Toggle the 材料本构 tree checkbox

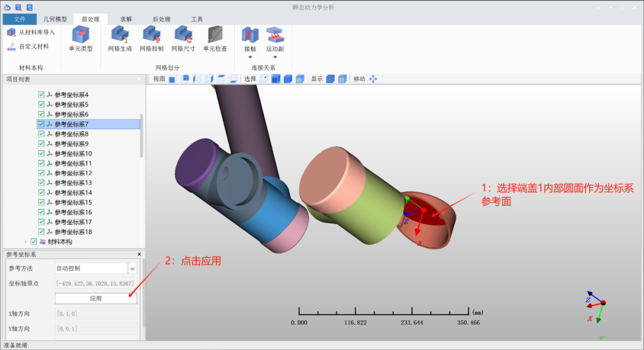[33, 241]
